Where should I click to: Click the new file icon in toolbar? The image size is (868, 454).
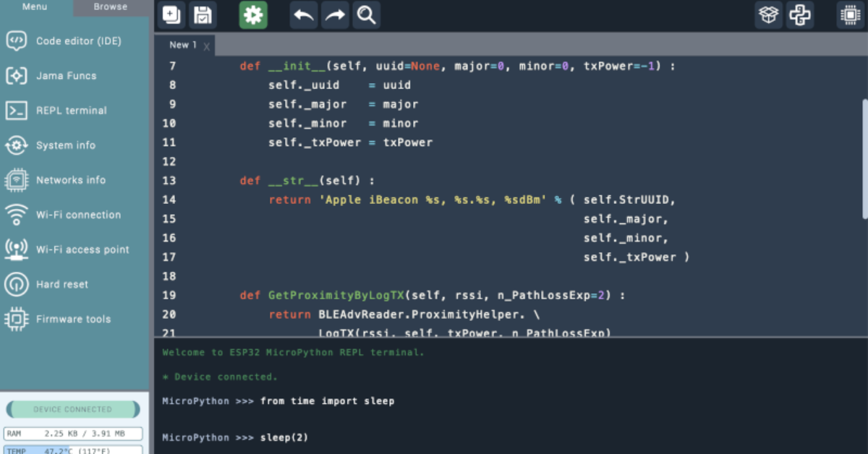coord(171,15)
